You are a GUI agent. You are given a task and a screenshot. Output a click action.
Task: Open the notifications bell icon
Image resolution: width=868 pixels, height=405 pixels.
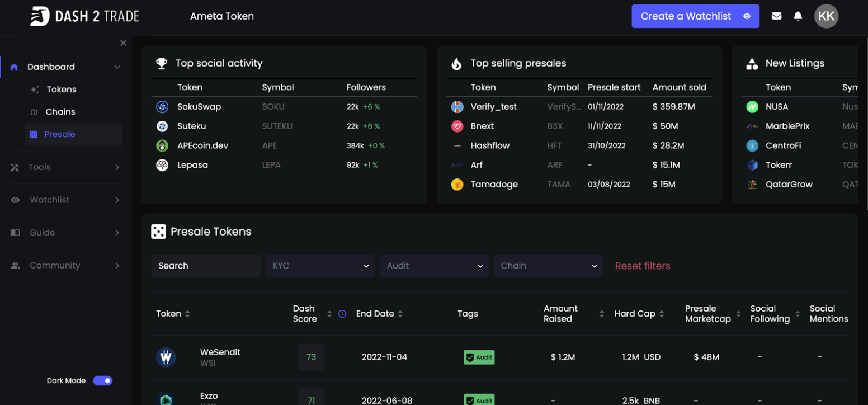point(798,16)
